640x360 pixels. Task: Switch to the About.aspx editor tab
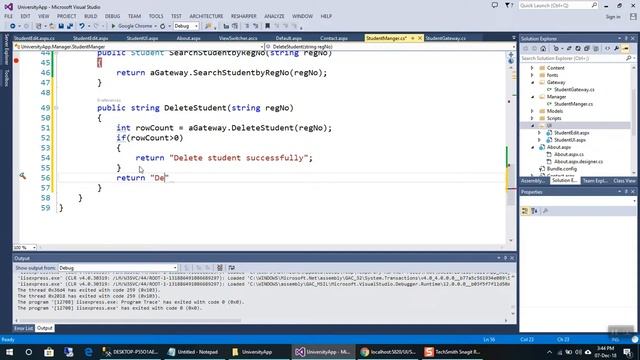point(189,38)
